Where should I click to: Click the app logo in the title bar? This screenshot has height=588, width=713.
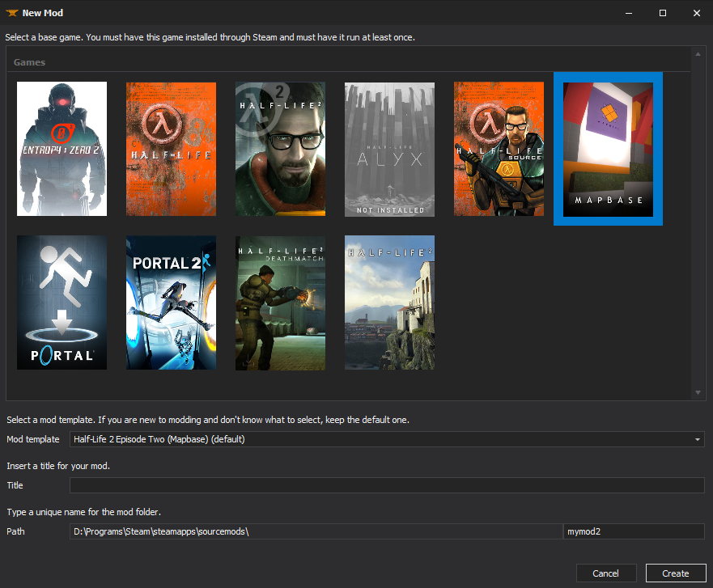(11, 12)
